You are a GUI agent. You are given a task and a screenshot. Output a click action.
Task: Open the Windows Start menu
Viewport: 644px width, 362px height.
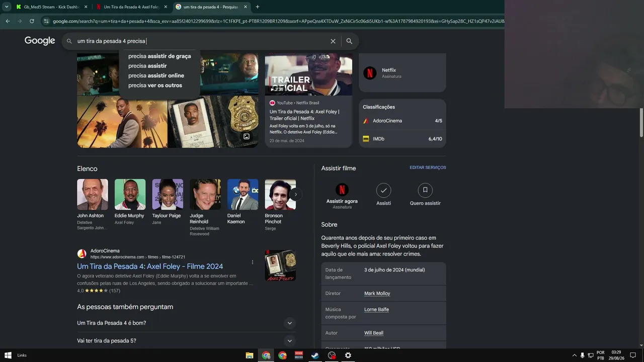coord(8,355)
